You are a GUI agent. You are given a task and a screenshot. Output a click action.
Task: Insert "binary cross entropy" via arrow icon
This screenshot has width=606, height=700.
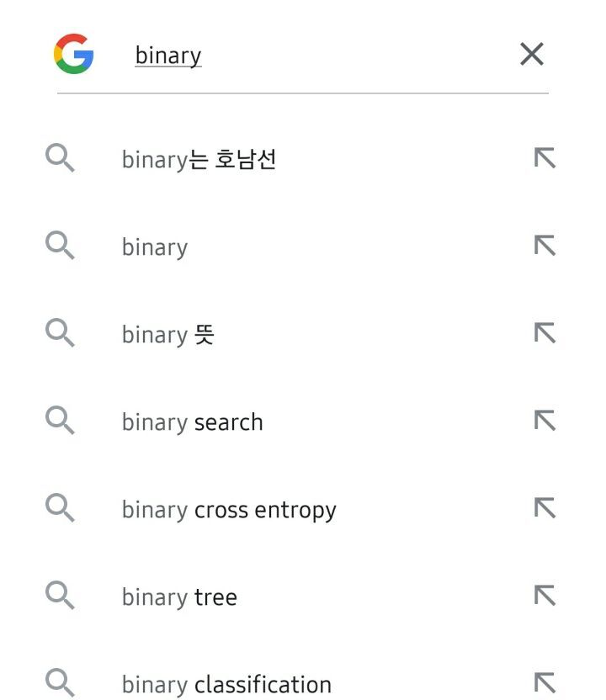545,508
